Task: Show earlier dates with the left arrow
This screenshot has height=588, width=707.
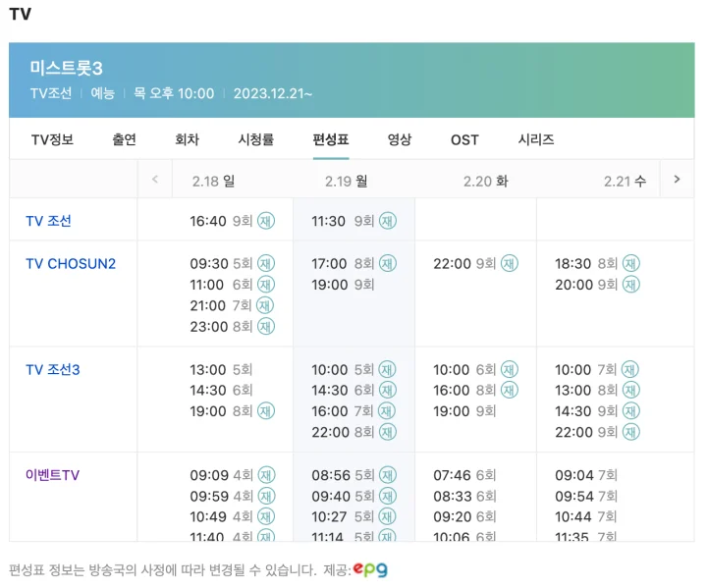Action: coord(155,180)
